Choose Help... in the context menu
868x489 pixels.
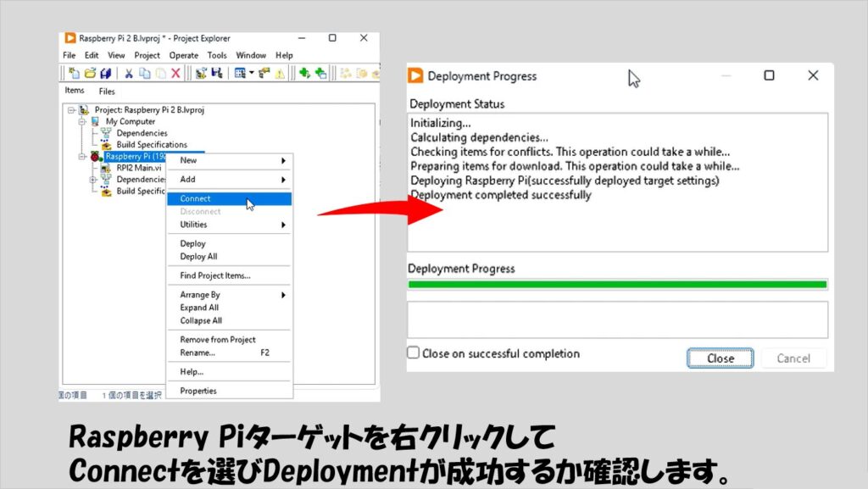click(x=230, y=372)
